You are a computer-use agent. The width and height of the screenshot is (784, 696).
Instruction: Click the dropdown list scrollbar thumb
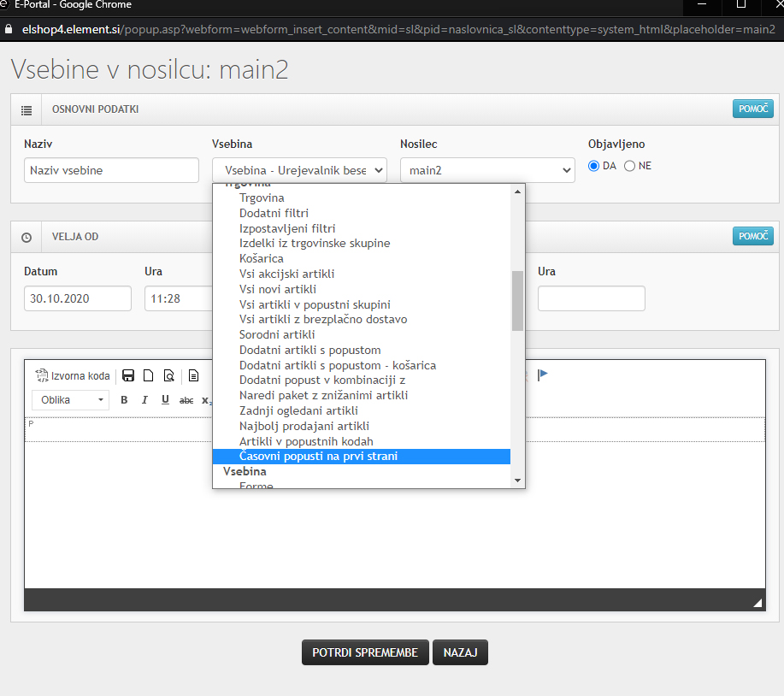coord(517,301)
